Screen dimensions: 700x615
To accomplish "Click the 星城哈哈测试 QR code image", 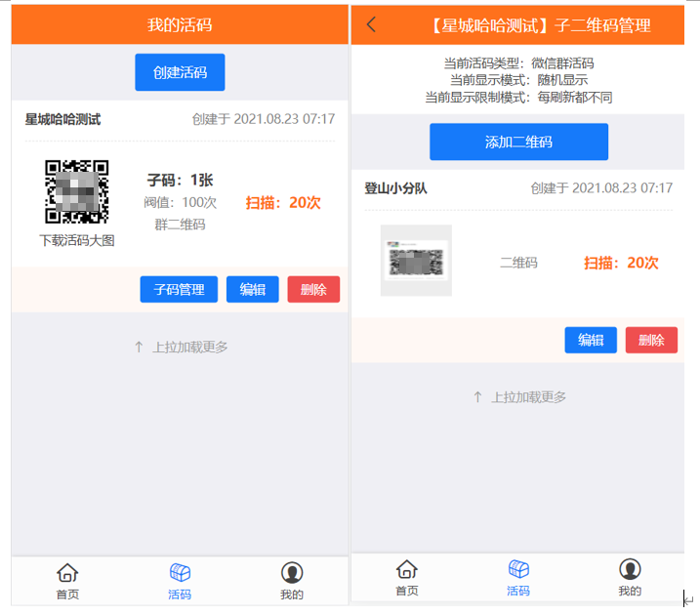I will 77,191.
